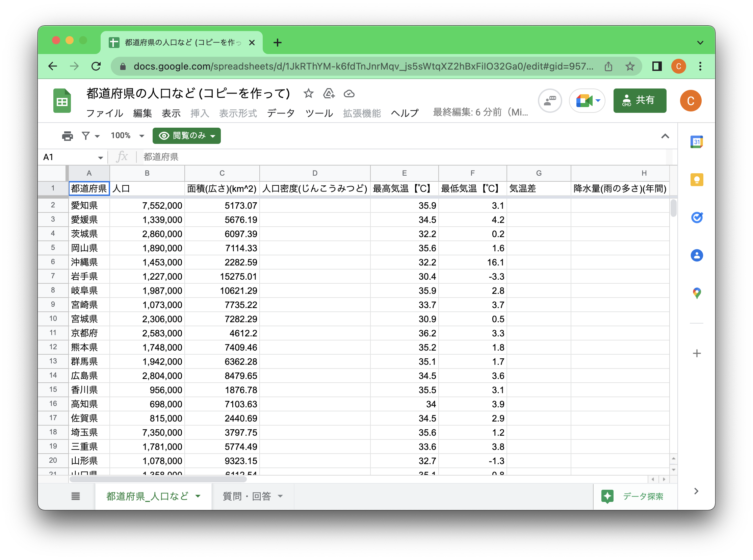The height and width of the screenshot is (560, 753).
Task: Click the scroll right arrow button
Action: point(664,479)
